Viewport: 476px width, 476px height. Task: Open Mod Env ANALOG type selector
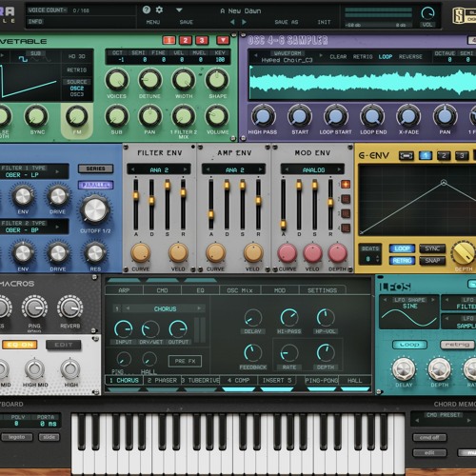coord(313,169)
